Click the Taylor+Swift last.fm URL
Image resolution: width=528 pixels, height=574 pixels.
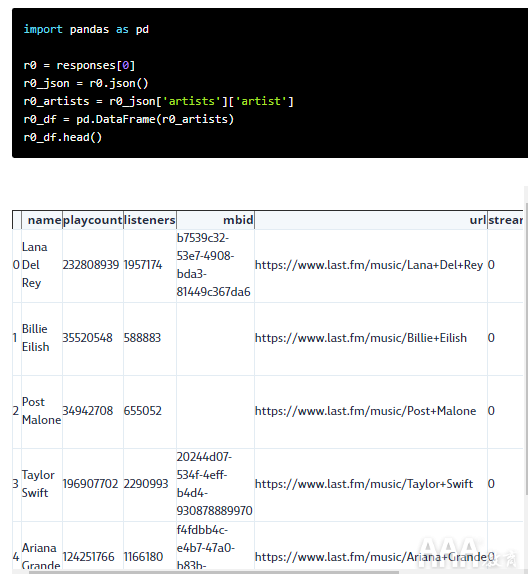tap(364, 484)
